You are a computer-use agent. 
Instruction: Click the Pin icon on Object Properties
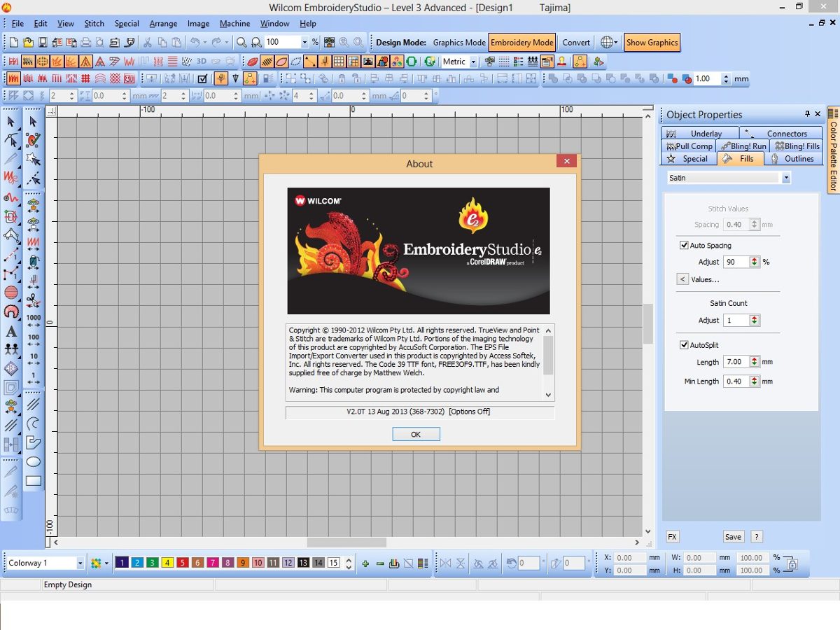coord(806,114)
